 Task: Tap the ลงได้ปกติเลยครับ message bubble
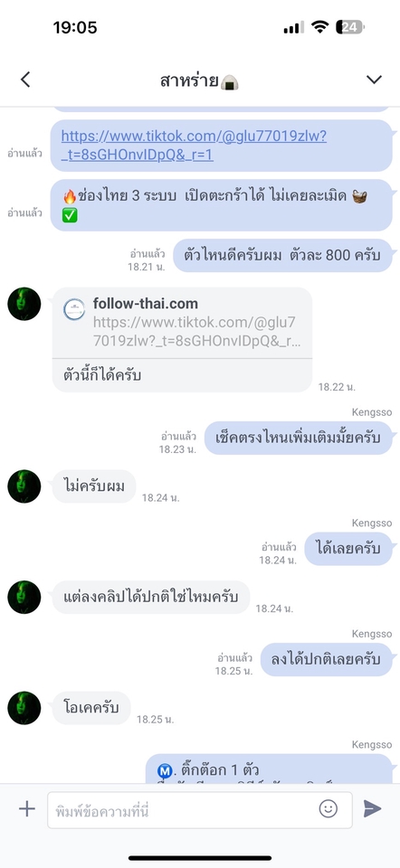point(327,659)
